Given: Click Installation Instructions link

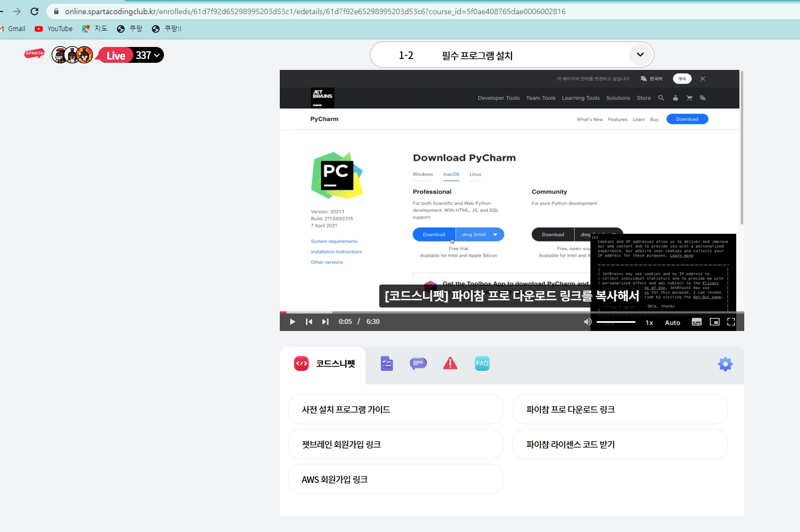Looking at the screenshot, I should pyautogui.click(x=337, y=252).
